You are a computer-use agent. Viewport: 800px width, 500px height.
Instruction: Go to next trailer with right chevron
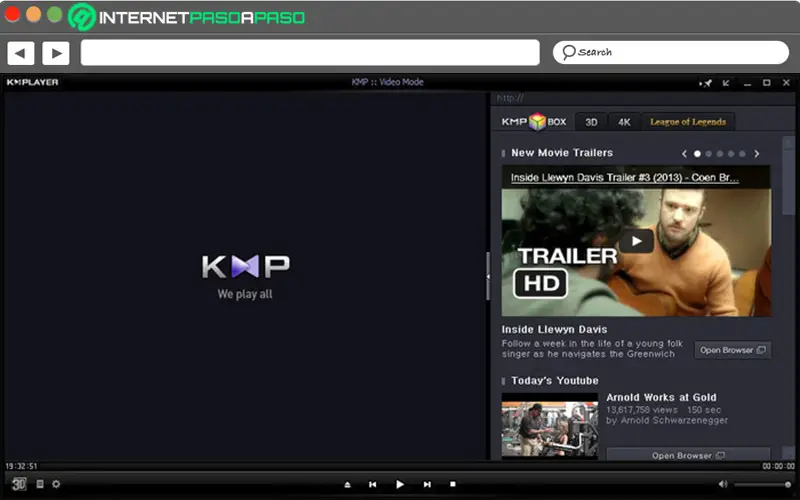(x=757, y=154)
